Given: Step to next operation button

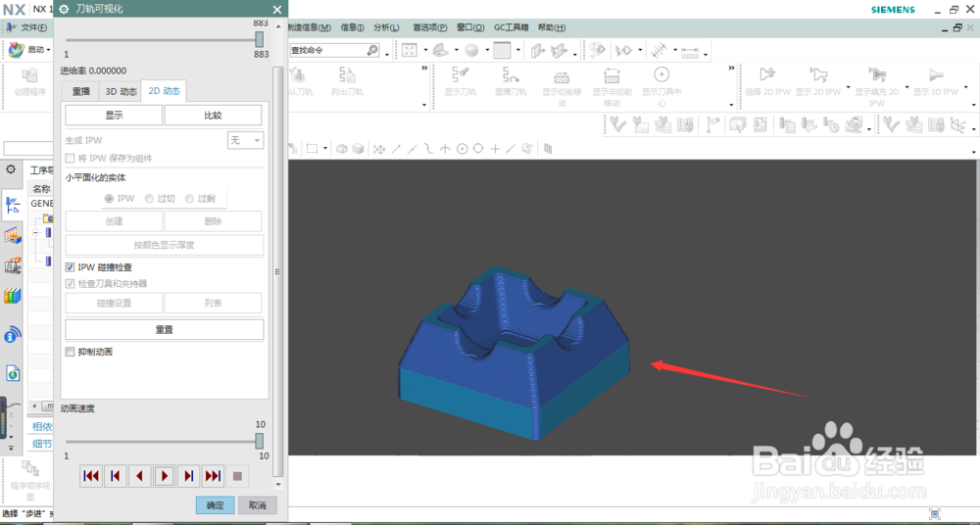Looking at the screenshot, I should 188,476.
